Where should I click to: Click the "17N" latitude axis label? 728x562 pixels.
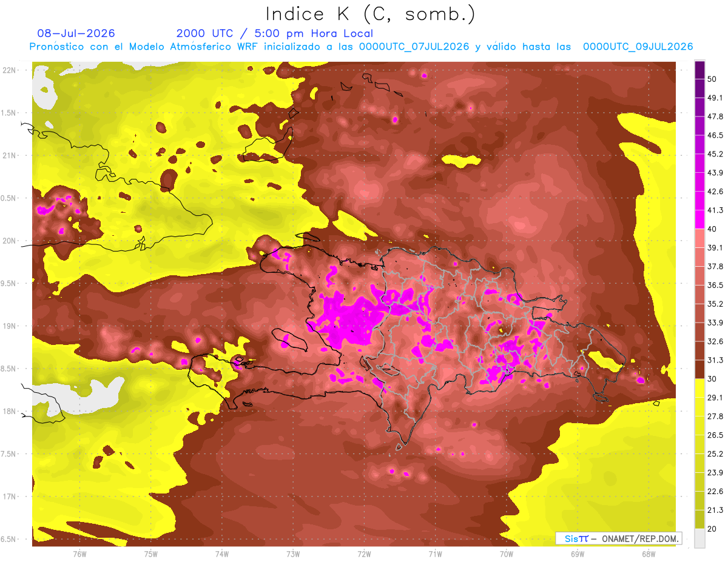click(9, 497)
